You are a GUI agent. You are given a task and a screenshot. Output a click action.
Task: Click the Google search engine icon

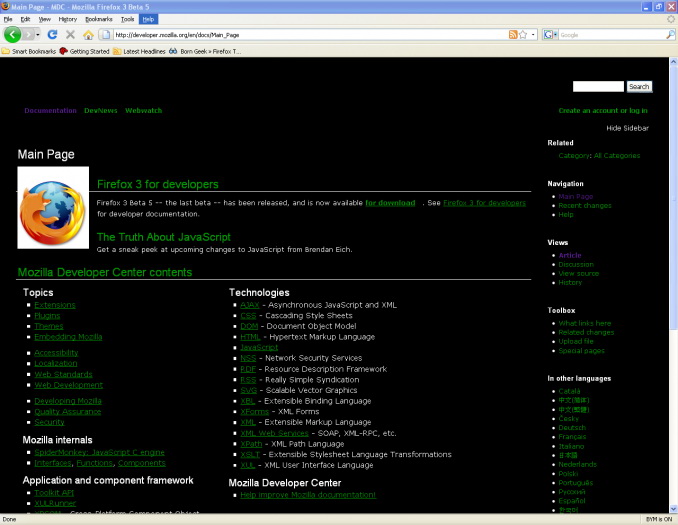tap(548, 35)
